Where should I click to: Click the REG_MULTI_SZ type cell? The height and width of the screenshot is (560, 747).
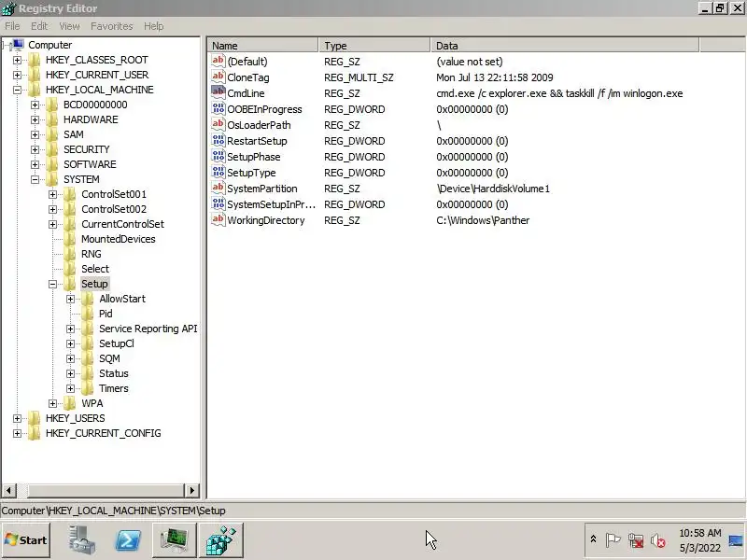[359, 77]
